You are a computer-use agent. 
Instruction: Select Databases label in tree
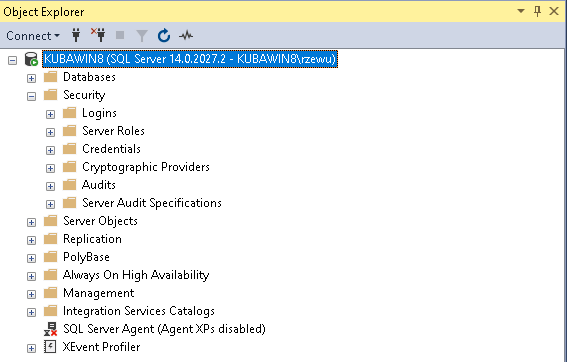[x=89, y=77]
